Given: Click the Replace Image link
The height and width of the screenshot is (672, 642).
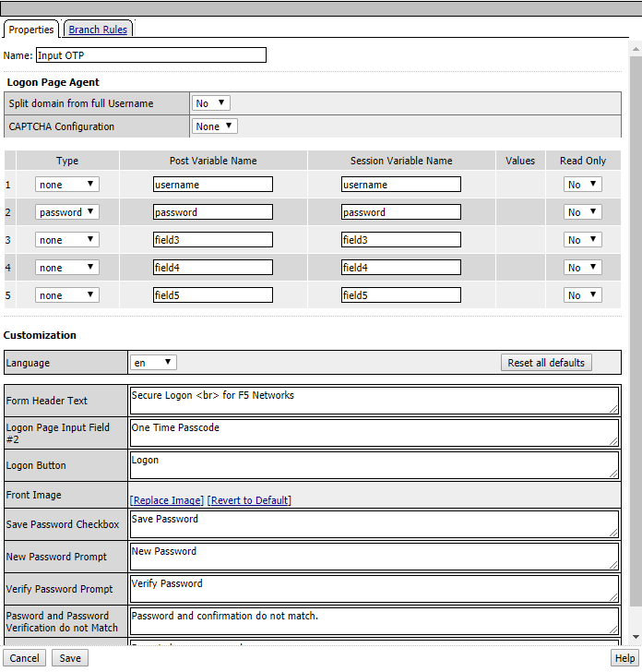Looking at the screenshot, I should point(167,500).
